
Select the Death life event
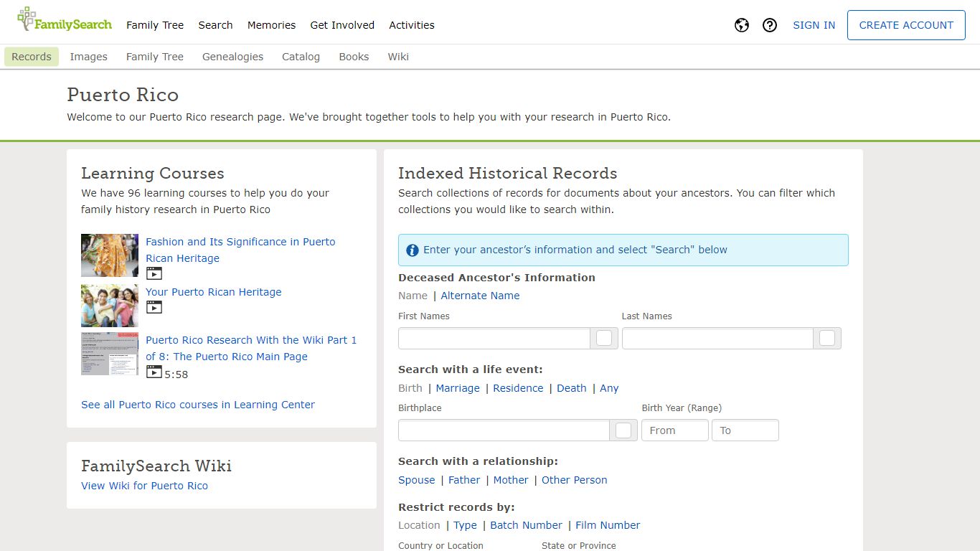click(572, 388)
